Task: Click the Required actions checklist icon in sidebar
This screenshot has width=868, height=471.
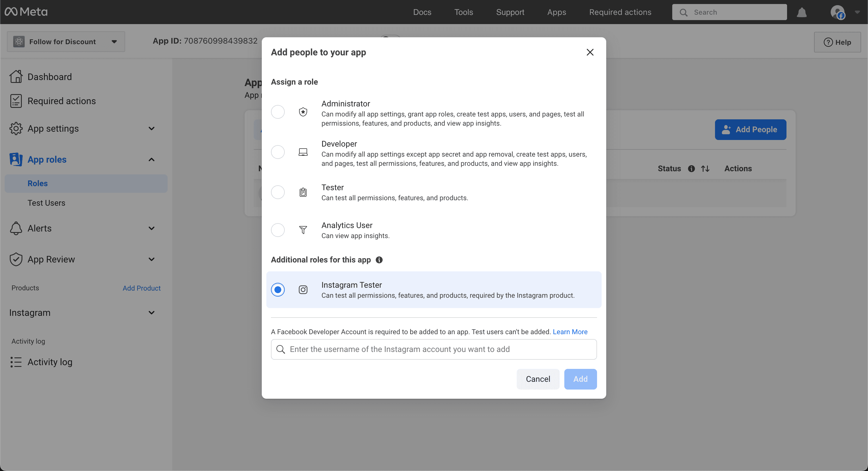Action: (16, 101)
